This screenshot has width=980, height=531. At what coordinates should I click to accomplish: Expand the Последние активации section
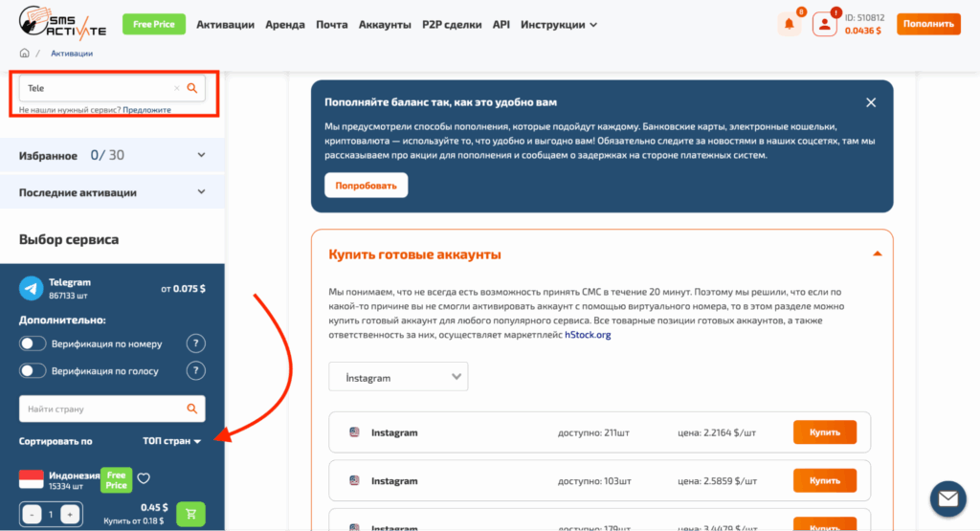click(x=201, y=191)
